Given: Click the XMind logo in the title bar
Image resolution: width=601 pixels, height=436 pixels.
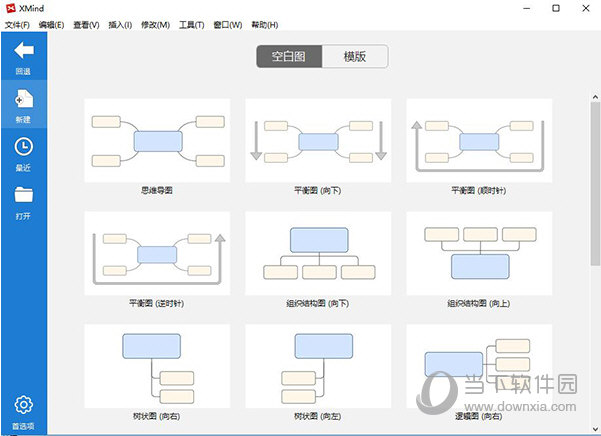Looking at the screenshot, I should click(11, 8).
